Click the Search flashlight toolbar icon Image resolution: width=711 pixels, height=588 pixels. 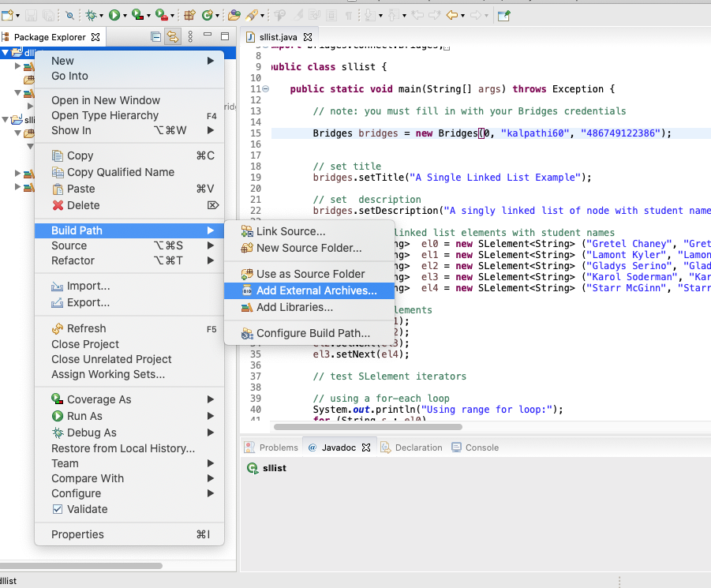tap(251, 16)
